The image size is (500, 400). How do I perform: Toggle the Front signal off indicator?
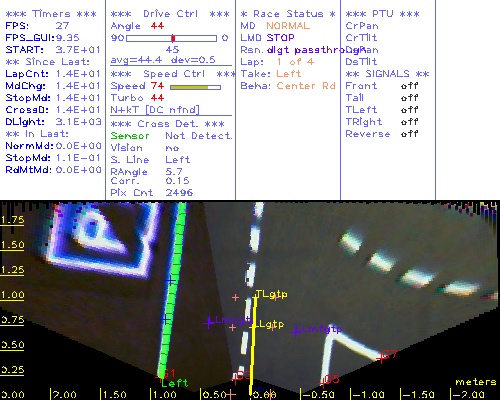pyautogui.click(x=409, y=86)
